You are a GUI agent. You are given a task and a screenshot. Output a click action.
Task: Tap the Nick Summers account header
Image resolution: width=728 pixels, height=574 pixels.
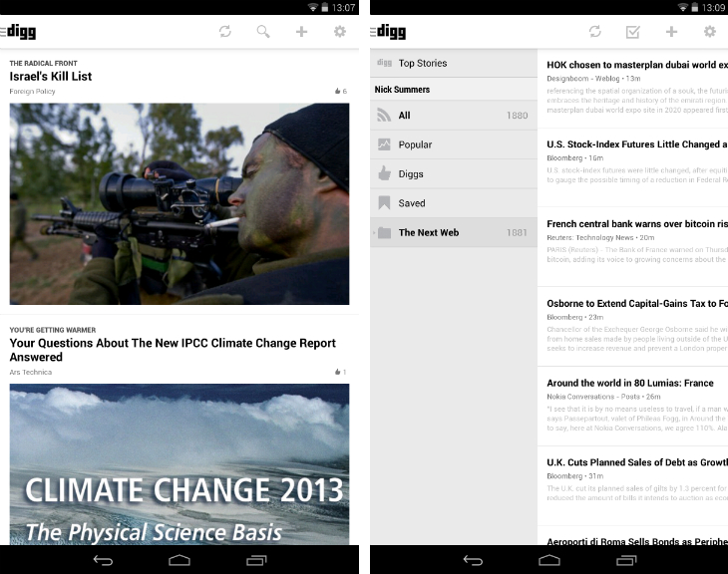pos(454,89)
